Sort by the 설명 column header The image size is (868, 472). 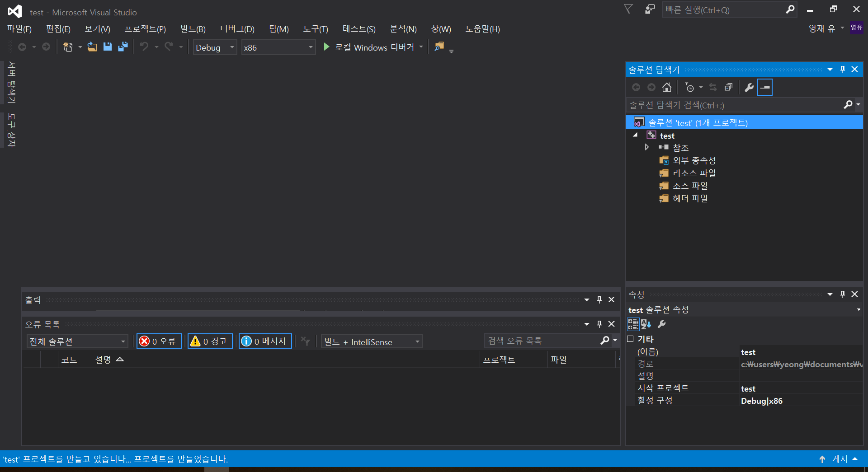[x=286, y=360]
